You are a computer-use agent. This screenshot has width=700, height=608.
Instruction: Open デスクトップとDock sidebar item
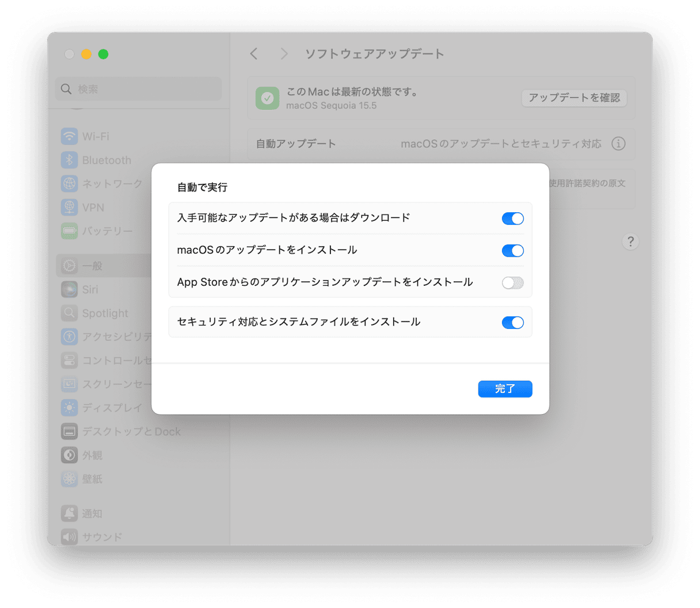[121, 431]
